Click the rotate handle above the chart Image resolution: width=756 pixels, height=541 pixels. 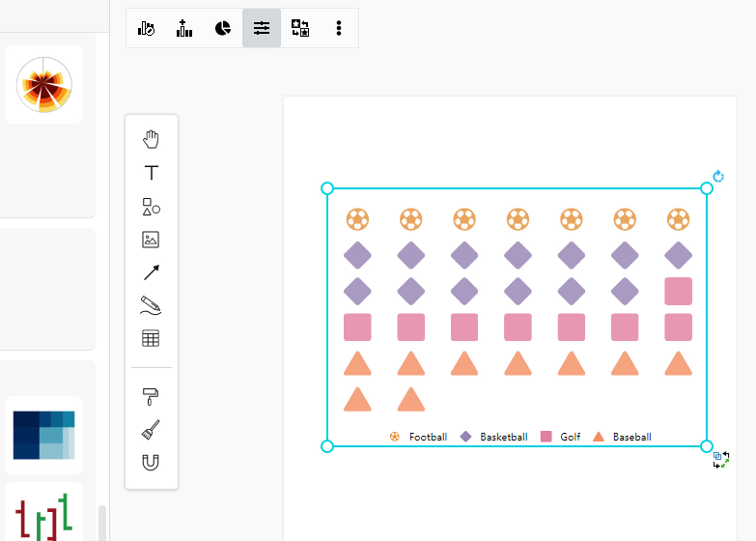718,177
